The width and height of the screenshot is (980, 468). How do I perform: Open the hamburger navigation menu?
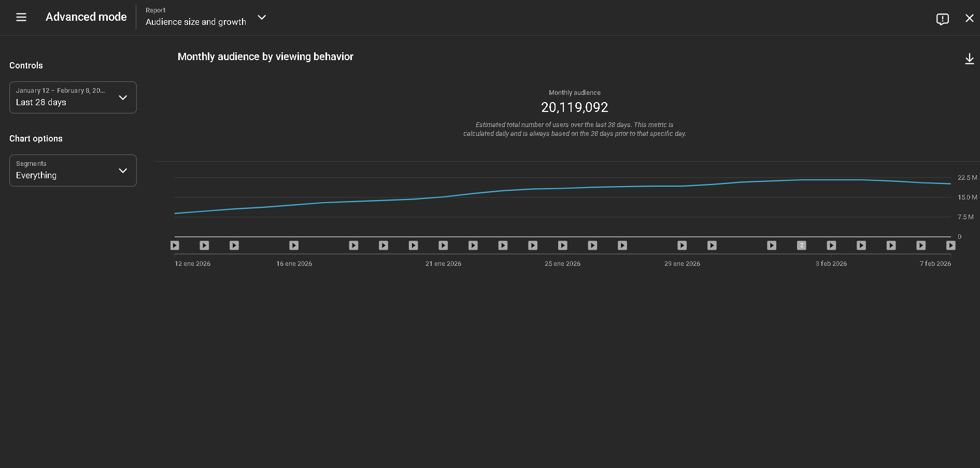click(x=21, y=17)
